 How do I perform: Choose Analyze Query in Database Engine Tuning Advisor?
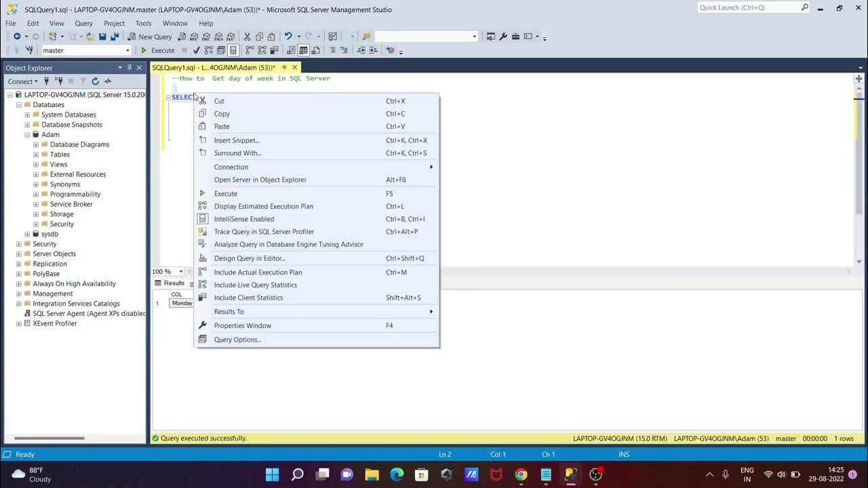[317, 244]
